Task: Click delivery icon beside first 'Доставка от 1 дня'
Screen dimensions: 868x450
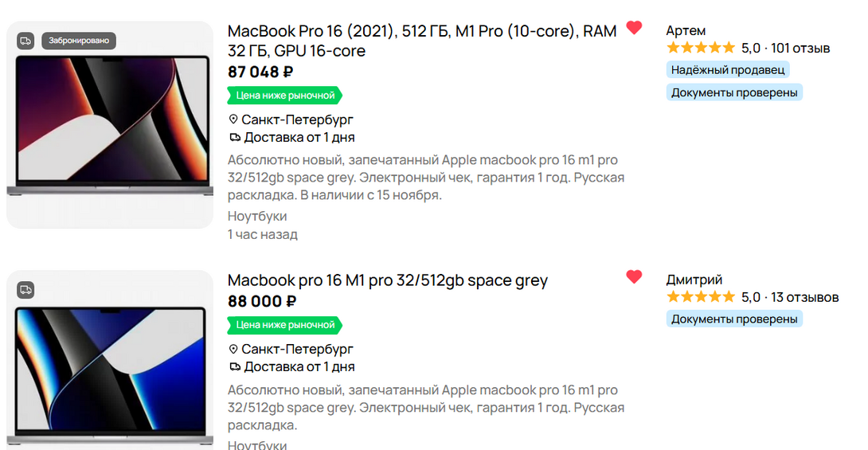Action: (x=235, y=138)
